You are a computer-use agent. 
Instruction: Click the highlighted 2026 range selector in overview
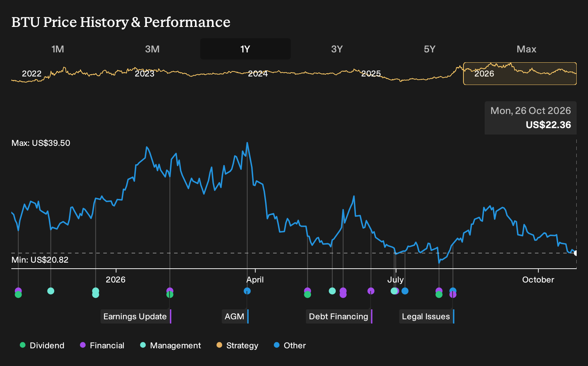[520, 74]
